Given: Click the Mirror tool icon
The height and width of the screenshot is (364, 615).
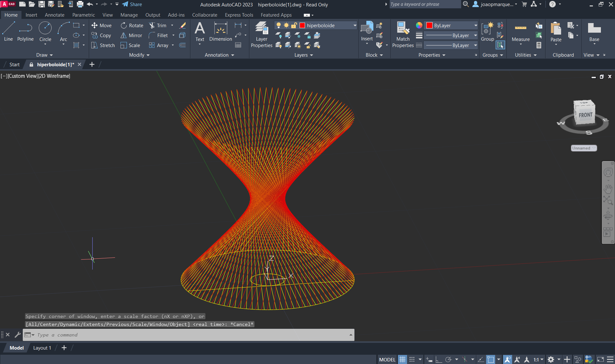Looking at the screenshot, I should [123, 36].
